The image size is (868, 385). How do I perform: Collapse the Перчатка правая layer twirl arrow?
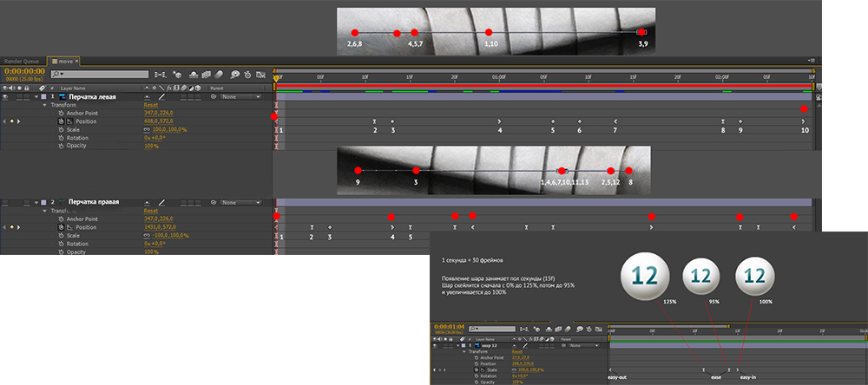pyautogui.click(x=36, y=202)
